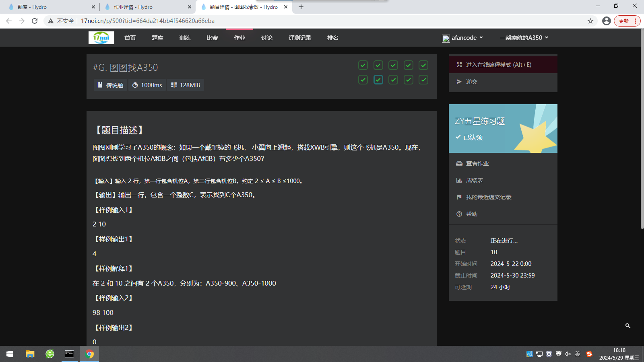Image resolution: width=644 pixels, height=362 pixels.
Task: Open the 题库 problem set menu
Action: [157, 38]
